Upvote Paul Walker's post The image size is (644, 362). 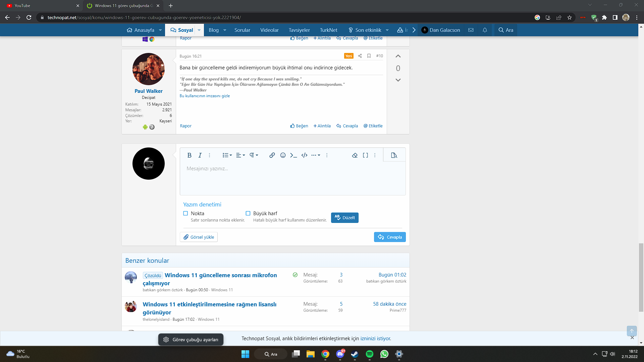coord(398,56)
